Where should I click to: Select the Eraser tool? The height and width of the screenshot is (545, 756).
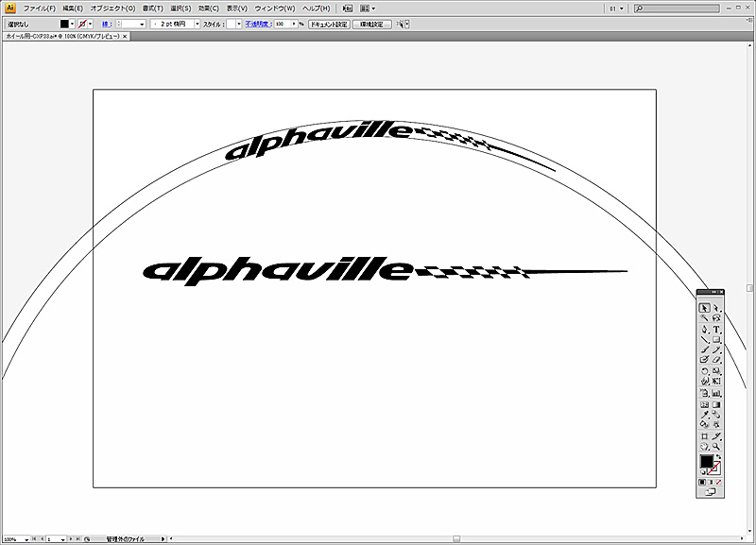[716, 360]
